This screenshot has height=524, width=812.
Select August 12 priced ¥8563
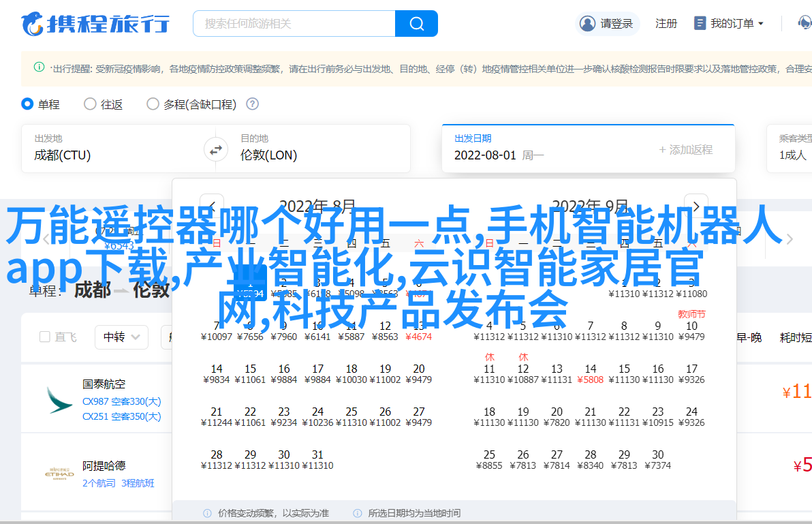(385, 331)
